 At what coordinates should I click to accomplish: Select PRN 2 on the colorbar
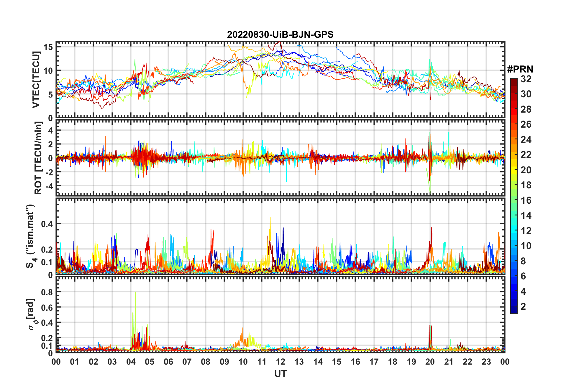coord(523,306)
